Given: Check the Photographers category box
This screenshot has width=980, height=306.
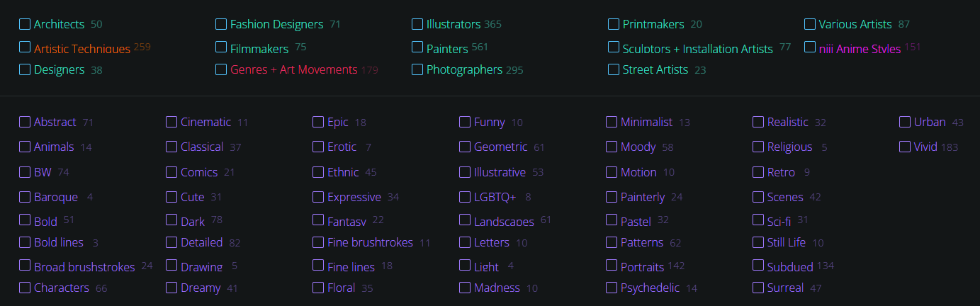Looking at the screenshot, I should (x=417, y=69).
